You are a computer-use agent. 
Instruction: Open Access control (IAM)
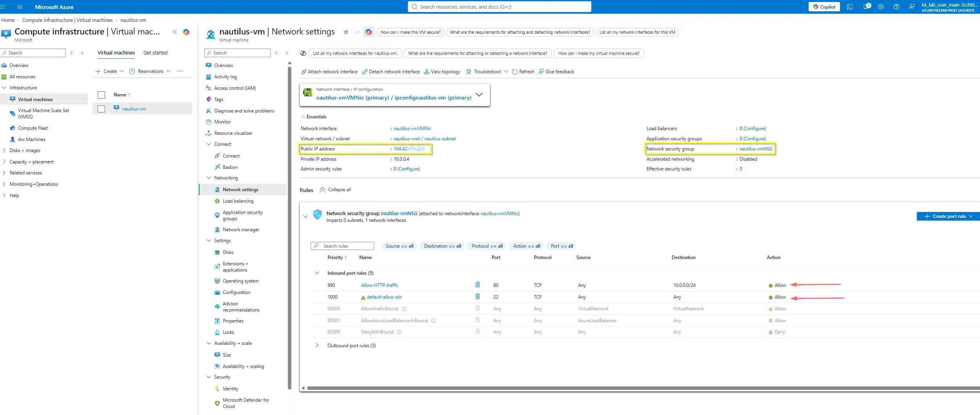(x=235, y=88)
